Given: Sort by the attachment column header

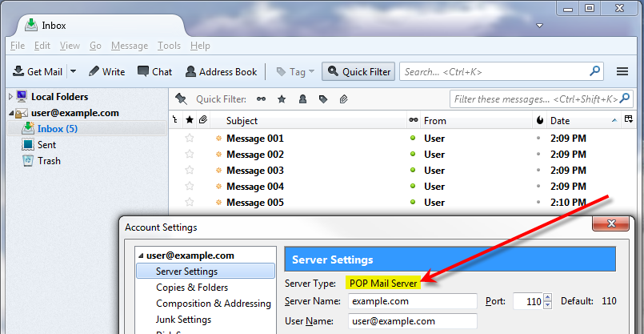Looking at the screenshot, I should (x=202, y=120).
